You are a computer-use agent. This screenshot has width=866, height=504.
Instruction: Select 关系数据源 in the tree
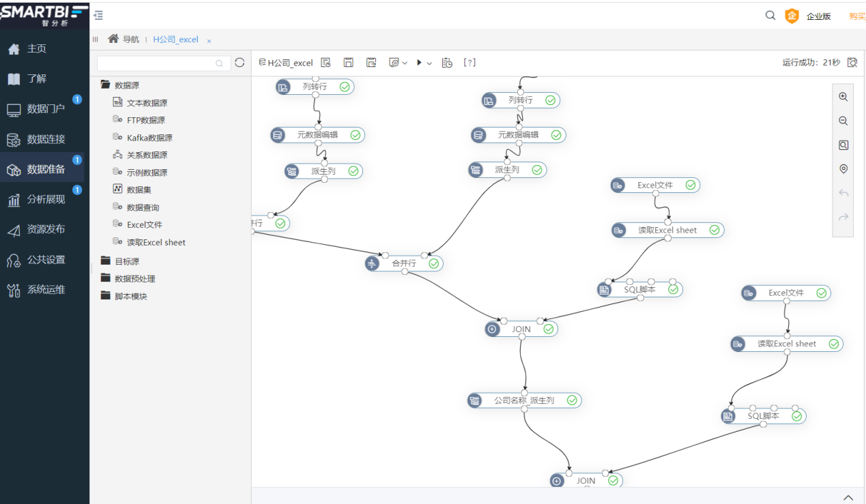(140, 155)
